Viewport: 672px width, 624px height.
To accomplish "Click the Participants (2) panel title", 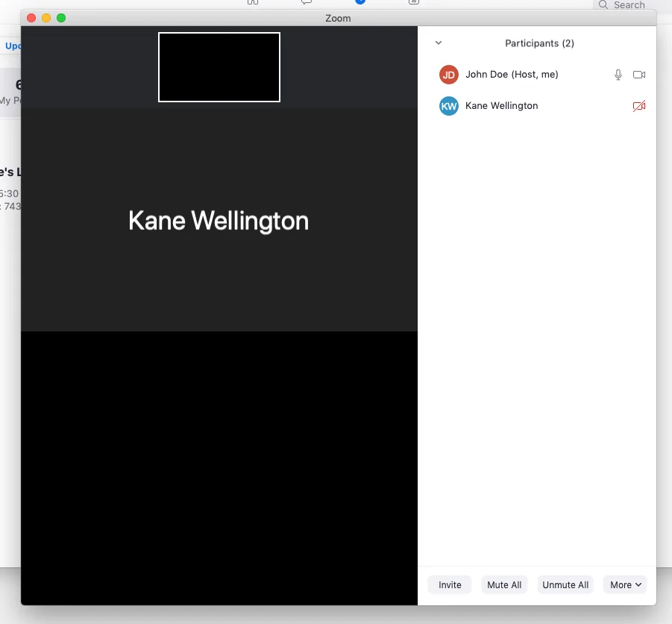I will (x=539, y=43).
